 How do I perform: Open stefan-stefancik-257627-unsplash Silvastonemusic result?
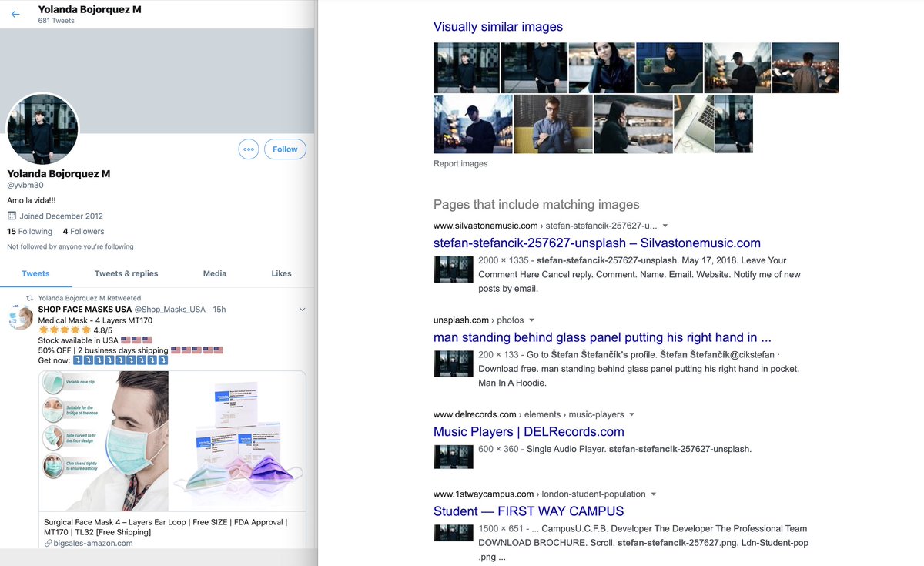click(597, 243)
